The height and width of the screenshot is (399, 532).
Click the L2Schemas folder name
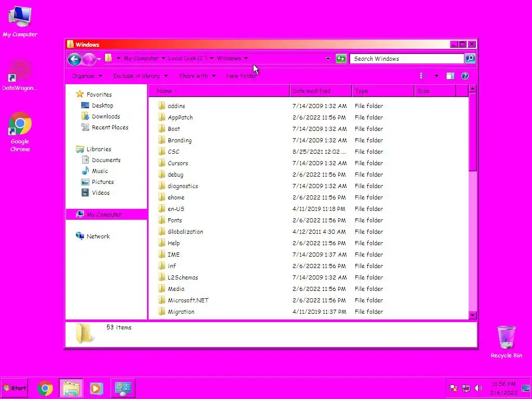pyautogui.click(x=183, y=277)
